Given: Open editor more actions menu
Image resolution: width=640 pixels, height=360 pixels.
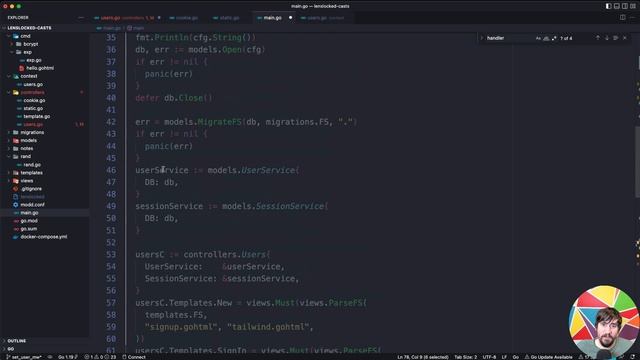Looking at the screenshot, I should tap(633, 18).
